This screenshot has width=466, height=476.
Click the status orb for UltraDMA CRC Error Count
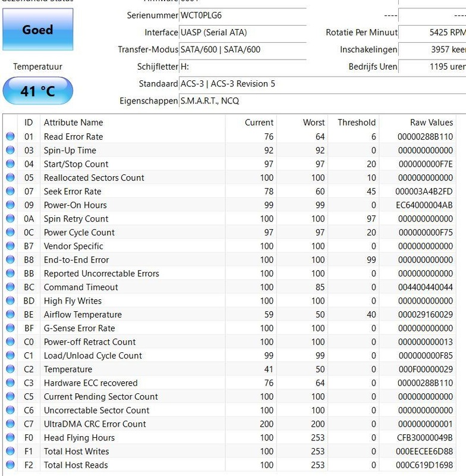pos(10,424)
